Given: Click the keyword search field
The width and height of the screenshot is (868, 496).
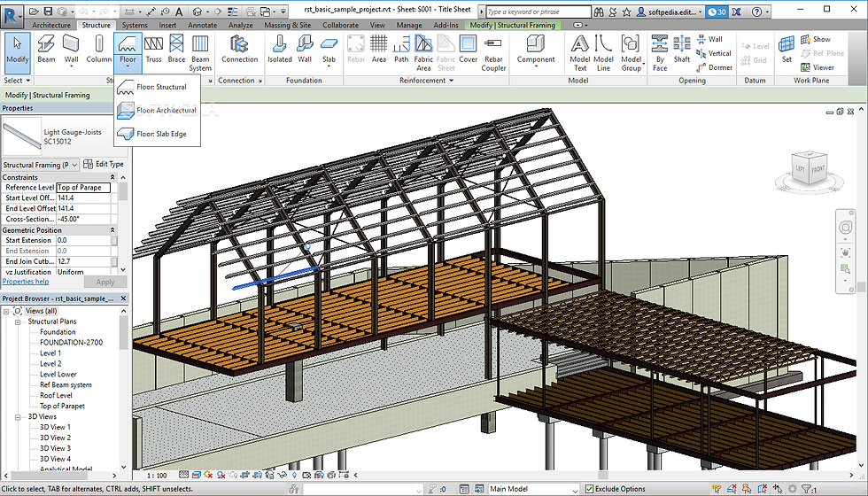Looking at the screenshot, I should point(538,12).
